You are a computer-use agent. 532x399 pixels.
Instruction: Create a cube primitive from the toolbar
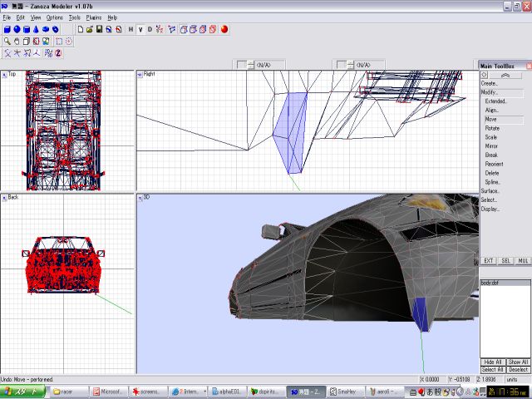(x=7, y=29)
